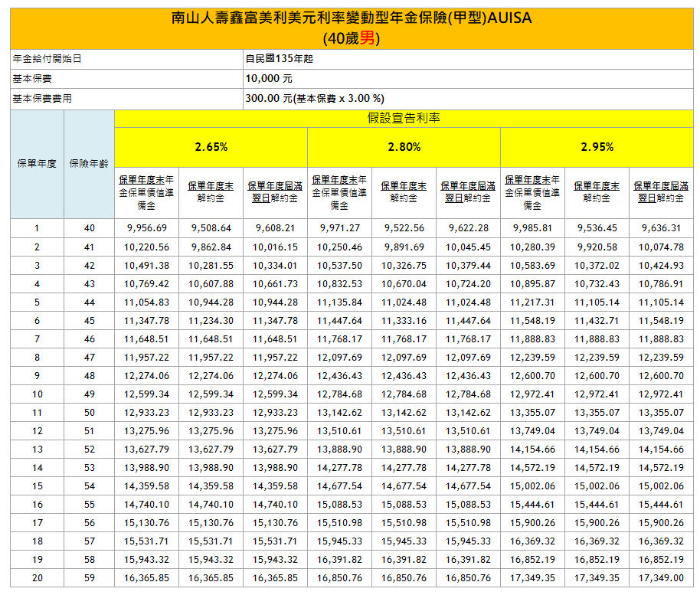Select cell 11,135.84

[339, 302]
